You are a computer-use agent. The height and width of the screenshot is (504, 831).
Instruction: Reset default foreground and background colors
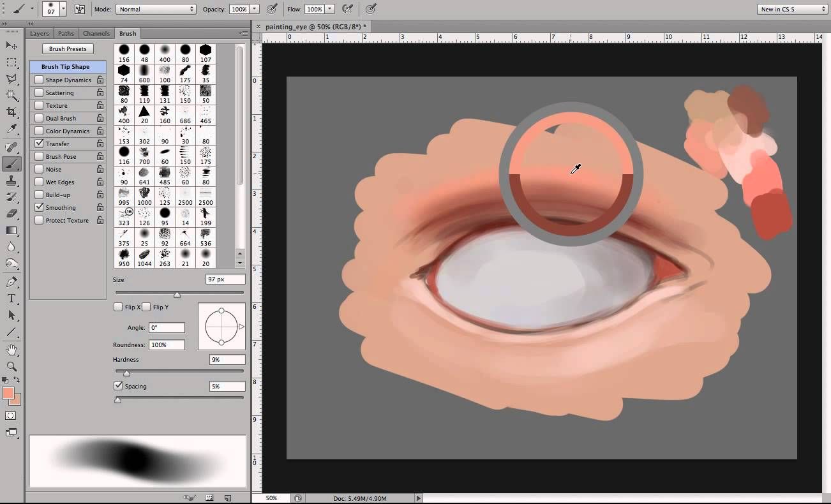tap(6, 380)
